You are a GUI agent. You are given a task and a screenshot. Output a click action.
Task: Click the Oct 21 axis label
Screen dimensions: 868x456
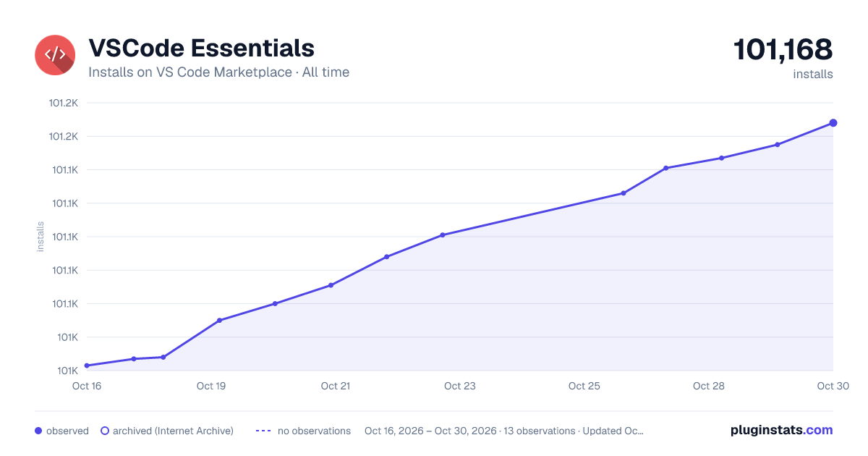336,386
